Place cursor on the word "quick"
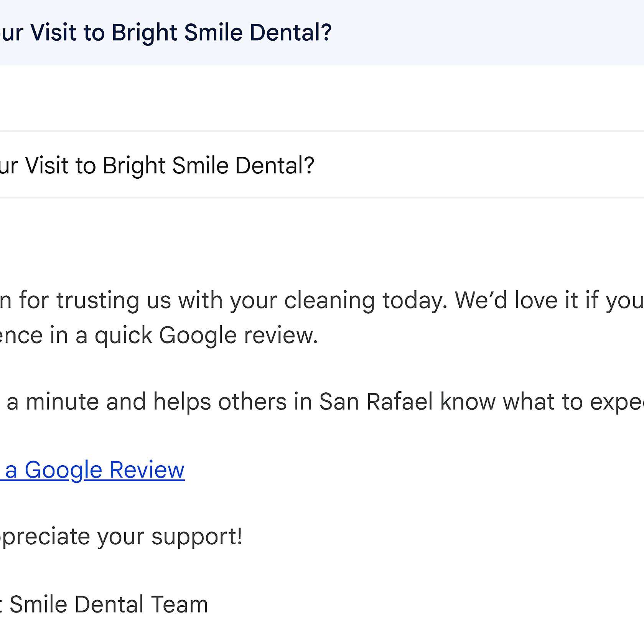Viewport: 644px width, 644px height. click(123, 336)
